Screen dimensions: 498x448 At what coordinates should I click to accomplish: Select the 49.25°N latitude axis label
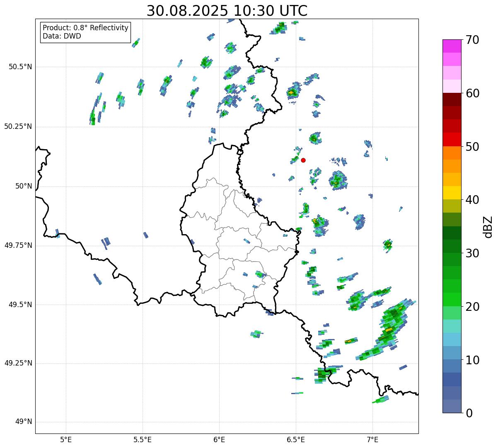[x=18, y=363]
